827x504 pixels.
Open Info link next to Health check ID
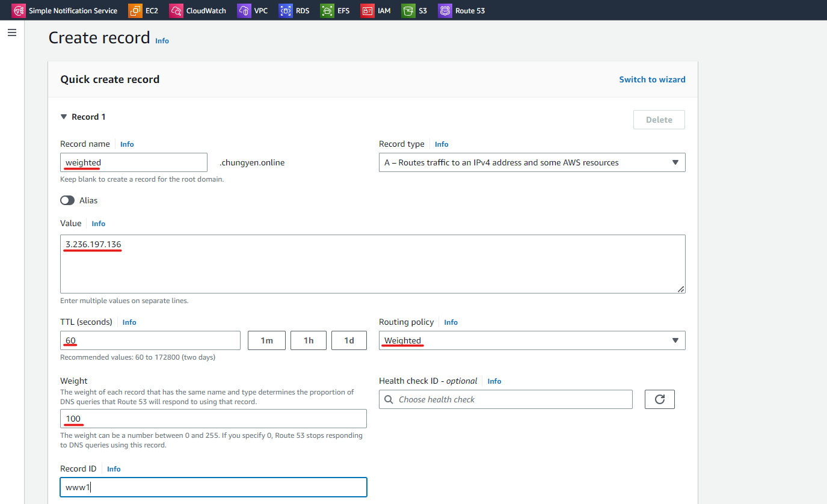point(494,381)
